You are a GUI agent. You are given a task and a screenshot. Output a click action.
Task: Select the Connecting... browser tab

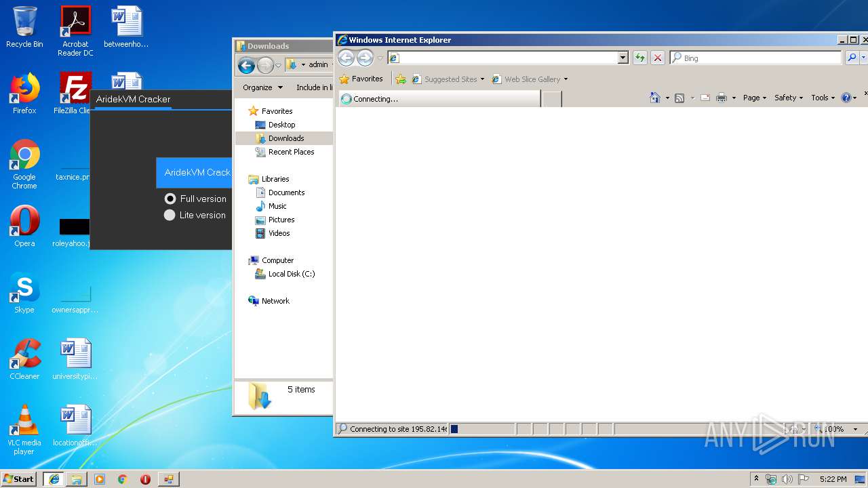click(439, 99)
